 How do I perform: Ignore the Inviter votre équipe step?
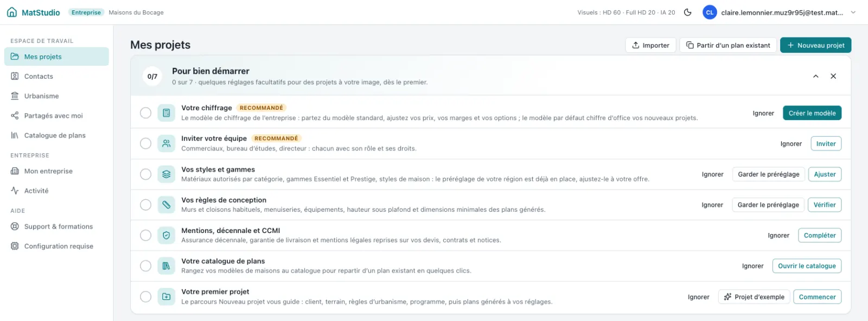pyautogui.click(x=791, y=143)
